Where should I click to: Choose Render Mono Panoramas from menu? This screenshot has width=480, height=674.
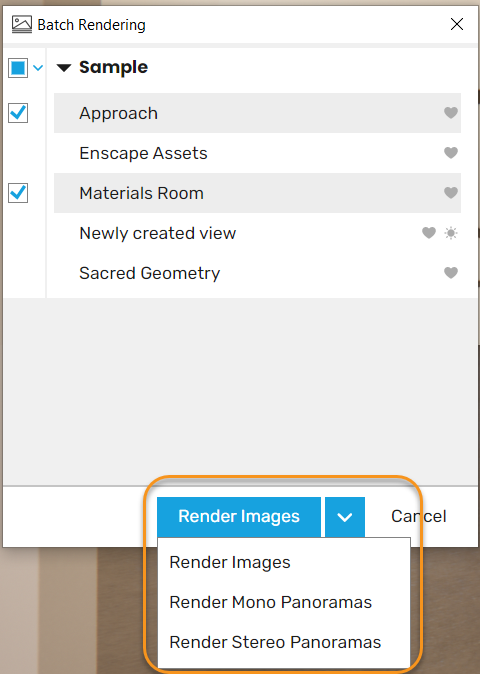pyautogui.click(x=270, y=602)
